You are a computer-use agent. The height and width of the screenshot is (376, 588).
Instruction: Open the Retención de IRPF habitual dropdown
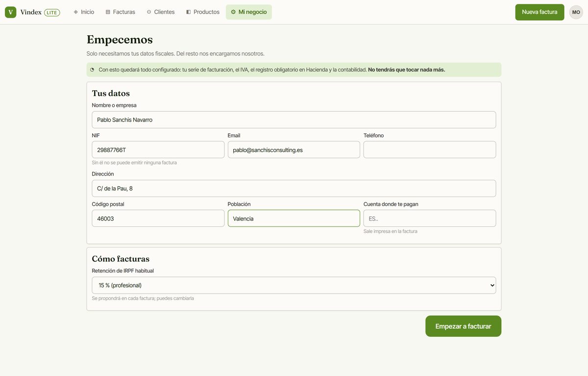[x=294, y=285]
